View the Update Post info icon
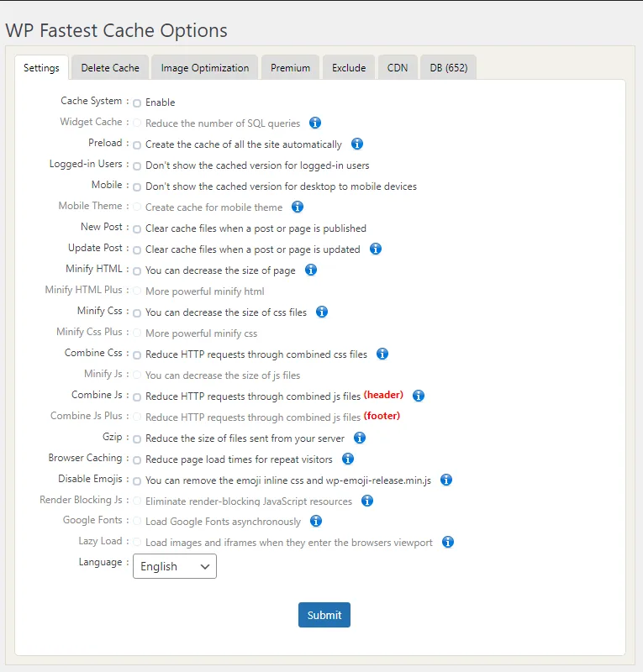The width and height of the screenshot is (643, 672). [376, 249]
